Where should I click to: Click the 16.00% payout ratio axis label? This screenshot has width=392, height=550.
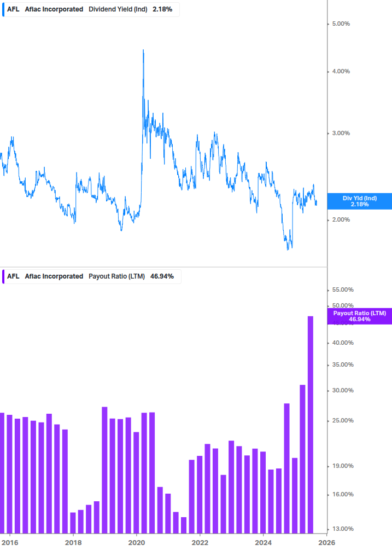pyautogui.click(x=343, y=495)
